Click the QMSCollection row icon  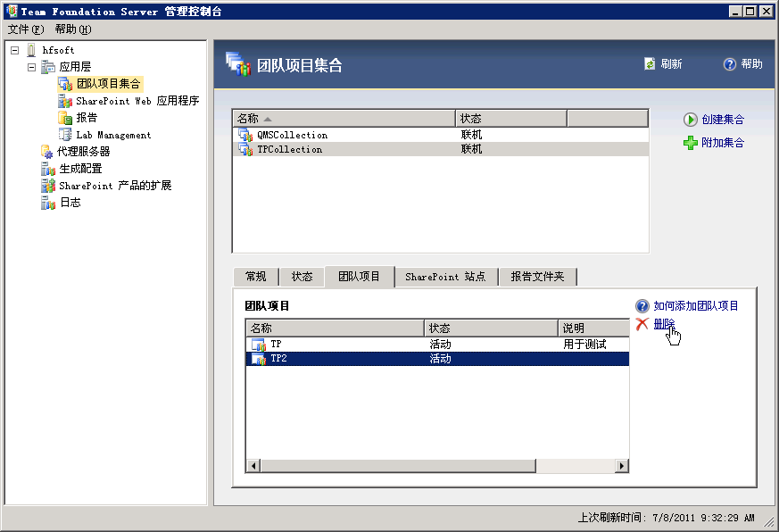[x=245, y=135]
